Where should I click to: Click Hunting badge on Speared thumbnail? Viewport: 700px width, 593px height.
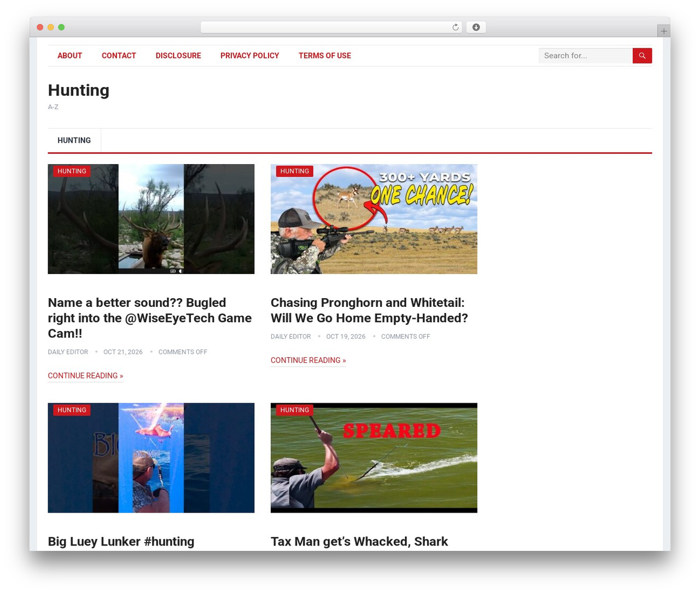click(295, 410)
